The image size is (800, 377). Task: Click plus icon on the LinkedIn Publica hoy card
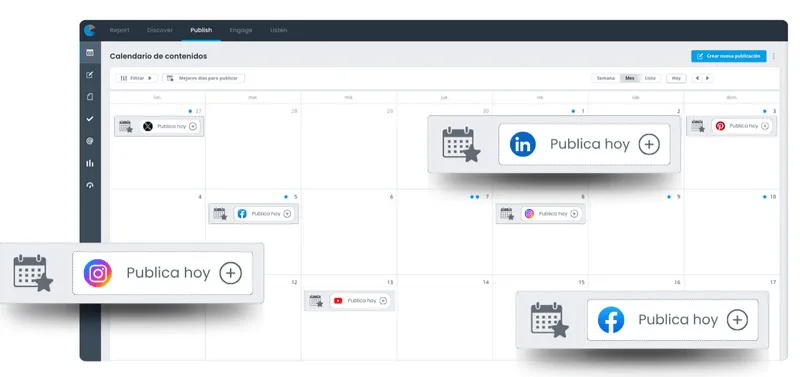tap(649, 144)
